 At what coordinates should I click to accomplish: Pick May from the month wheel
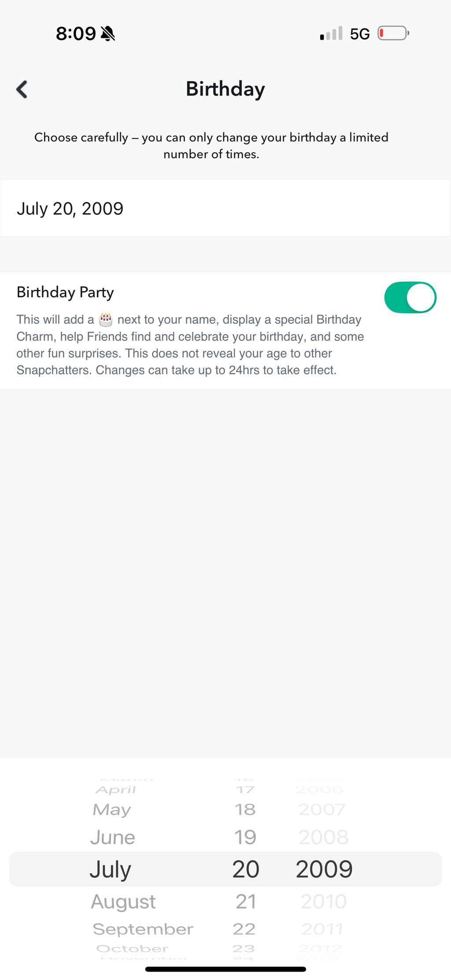(112, 810)
